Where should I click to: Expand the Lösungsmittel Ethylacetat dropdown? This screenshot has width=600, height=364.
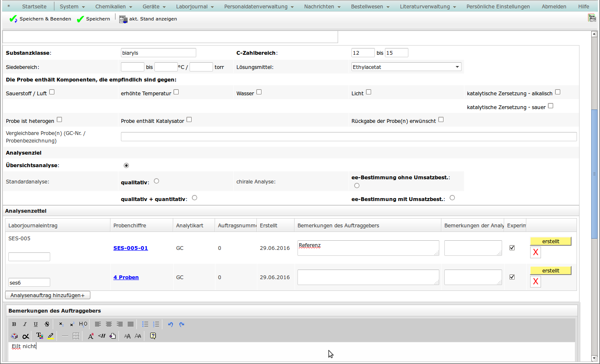pos(457,67)
